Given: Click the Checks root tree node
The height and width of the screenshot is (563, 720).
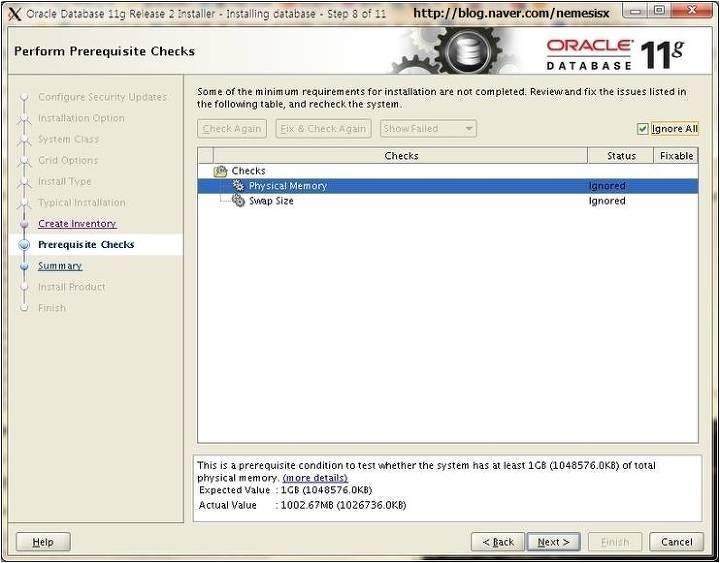Looking at the screenshot, I should tap(248, 171).
